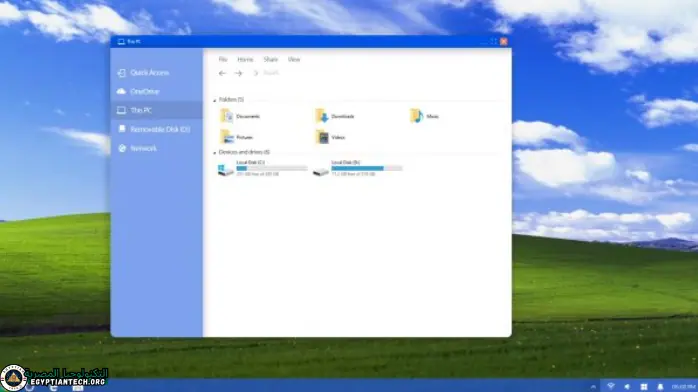Open the Share ribbon tab
Image resolution: width=698 pixels, height=392 pixels.
coord(271,59)
